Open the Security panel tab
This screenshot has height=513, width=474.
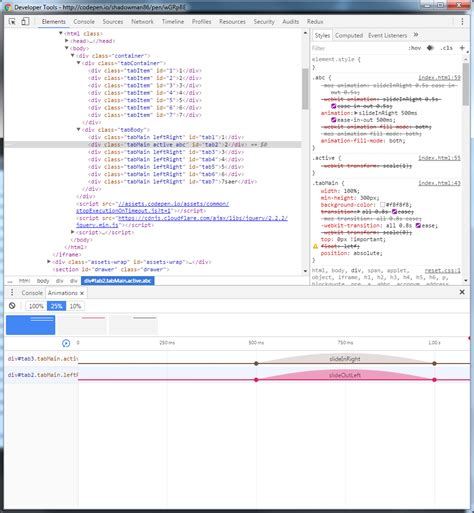[264, 22]
